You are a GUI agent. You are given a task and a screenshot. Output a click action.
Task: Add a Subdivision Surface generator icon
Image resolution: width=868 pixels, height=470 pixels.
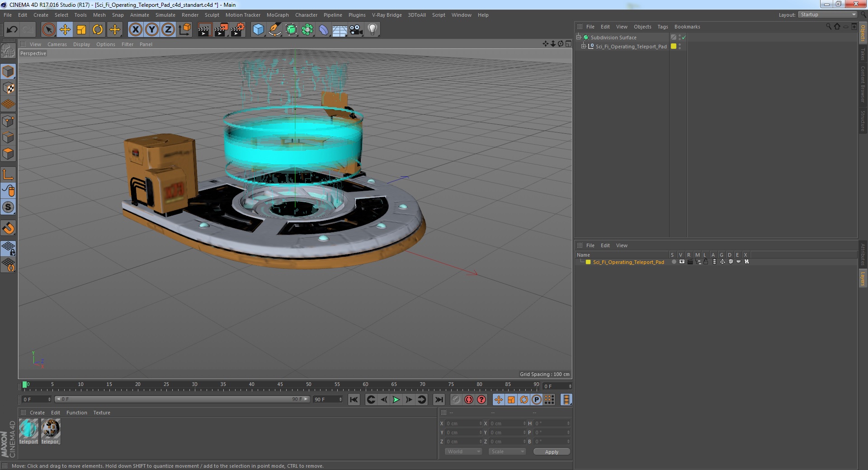(291, 30)
